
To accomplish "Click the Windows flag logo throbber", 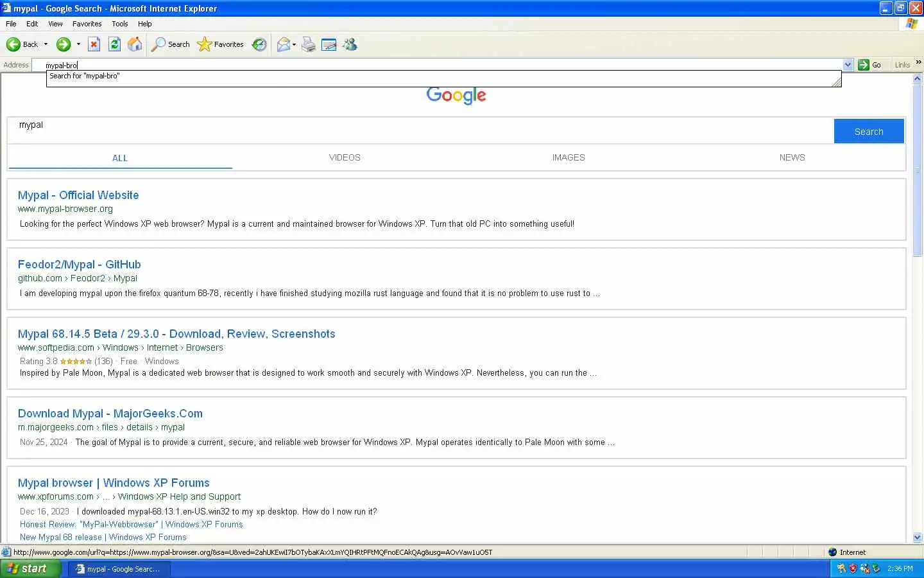I will click(912, 24).
